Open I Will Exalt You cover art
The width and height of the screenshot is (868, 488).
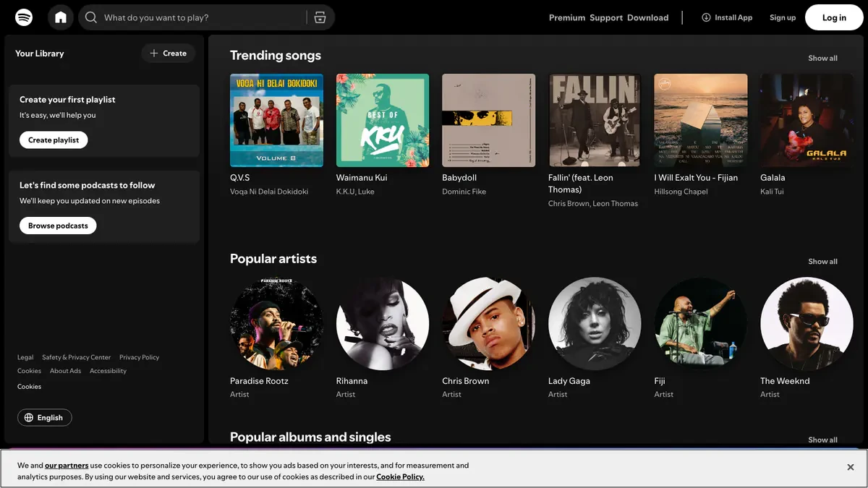click(x=701, y=120)
